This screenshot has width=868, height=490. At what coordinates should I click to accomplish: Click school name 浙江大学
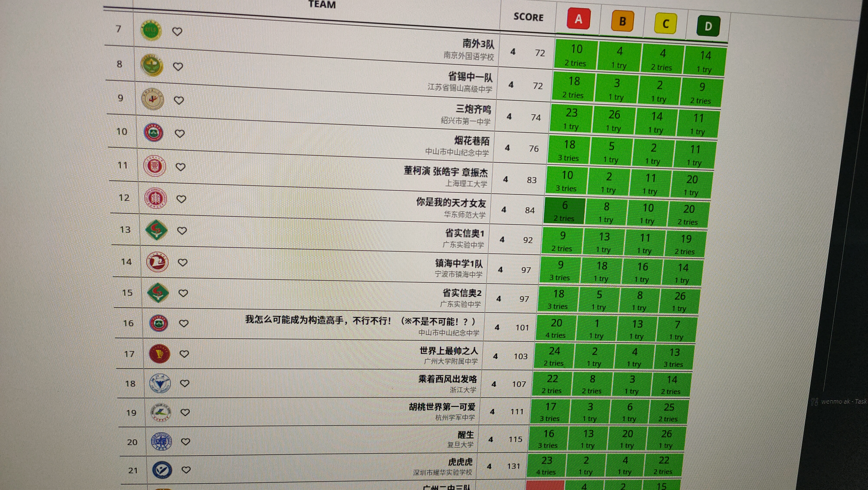(x=463, y=390)
